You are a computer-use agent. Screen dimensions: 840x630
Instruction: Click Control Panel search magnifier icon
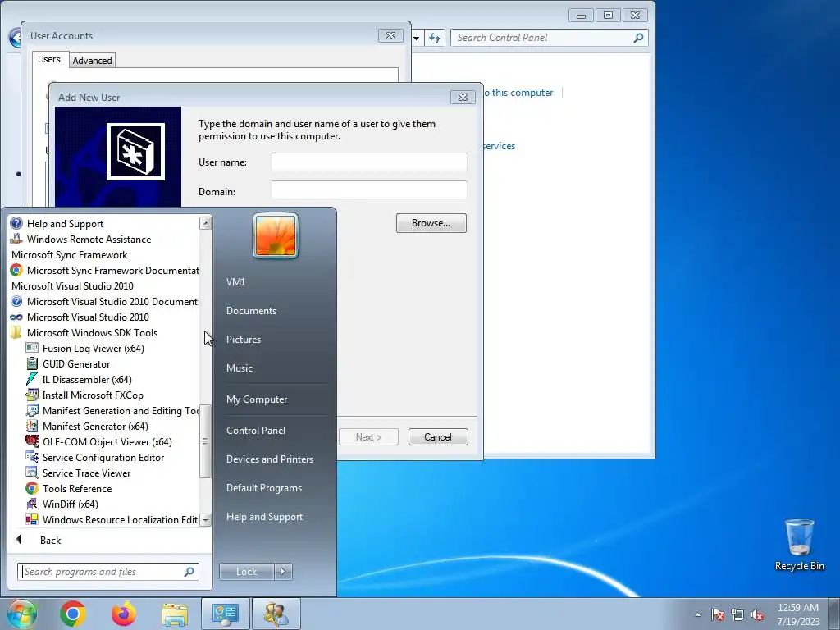point(638,38)
